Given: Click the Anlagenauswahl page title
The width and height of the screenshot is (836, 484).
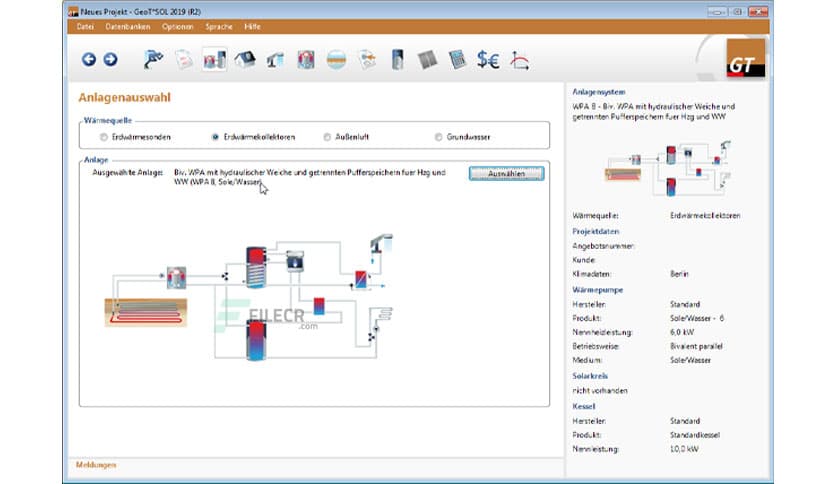Looking at the screenshot, I should pos(124,98).
